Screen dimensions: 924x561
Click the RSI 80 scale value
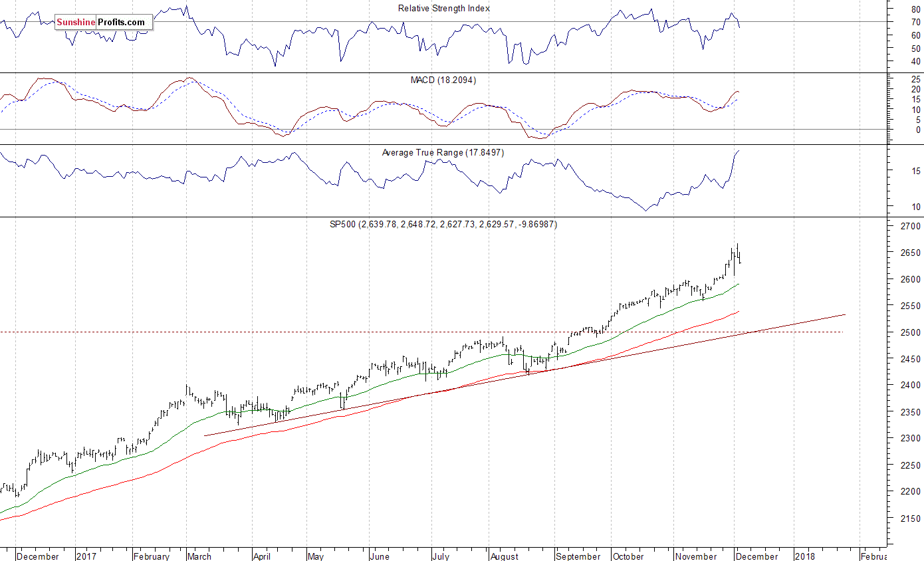click(x=916, y=9)
